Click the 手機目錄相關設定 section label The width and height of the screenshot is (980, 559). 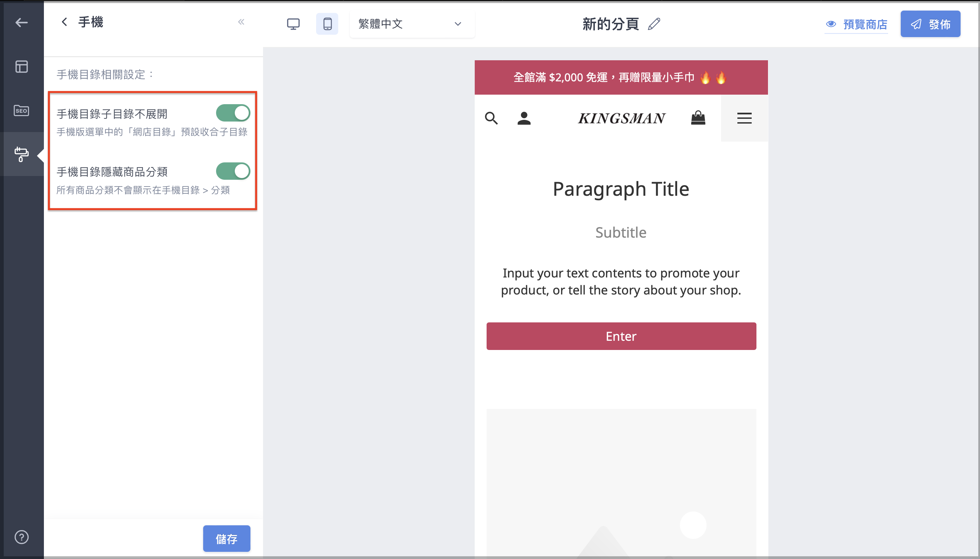[105, 75]
